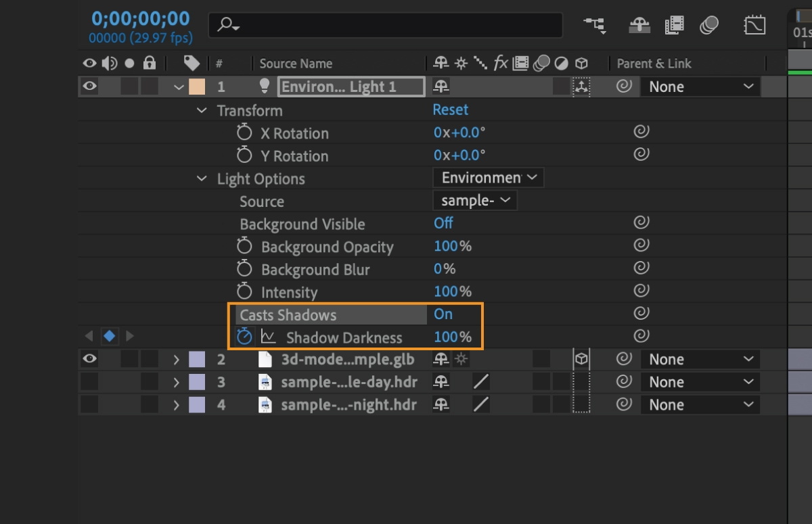Open the Source dropdown for the light
This screenshot has width=812, height=524.
pyautogui.click(x=474, y=201)
